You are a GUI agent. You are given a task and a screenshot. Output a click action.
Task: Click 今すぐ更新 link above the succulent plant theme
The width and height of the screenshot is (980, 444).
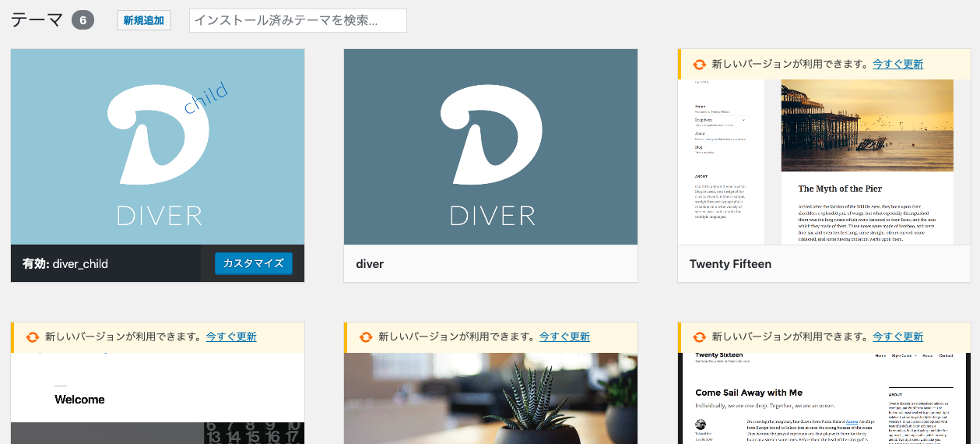tap(564, 337)
